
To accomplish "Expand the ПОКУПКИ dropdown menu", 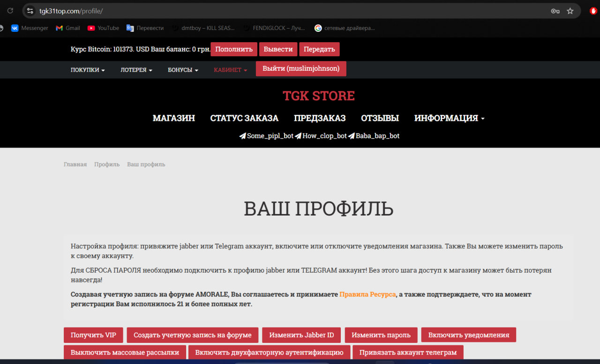I will pos(88,70).
